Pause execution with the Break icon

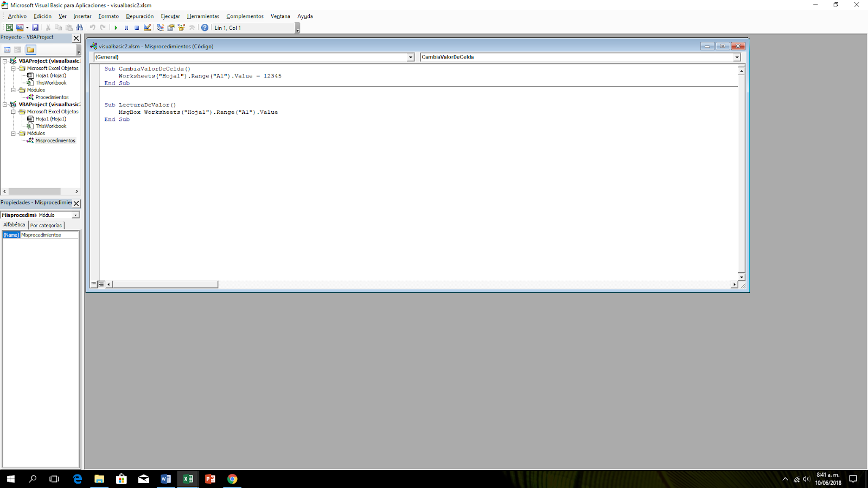click(x=126, y=28)
